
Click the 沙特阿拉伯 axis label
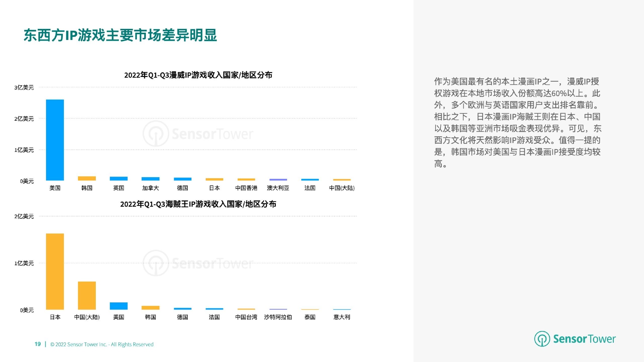pyautogui.click(x=278, y=317)
